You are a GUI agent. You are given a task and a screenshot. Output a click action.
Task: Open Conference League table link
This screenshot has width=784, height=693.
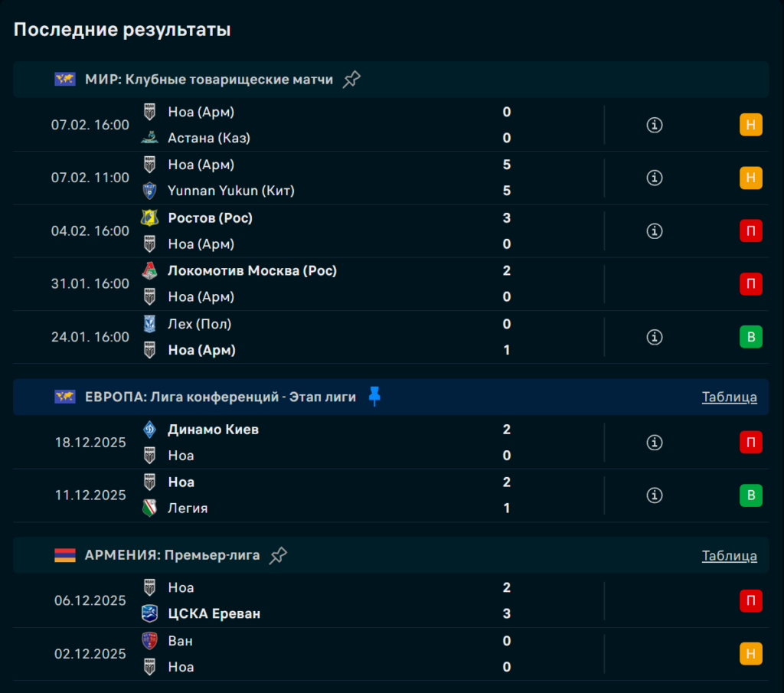[729, 397]
